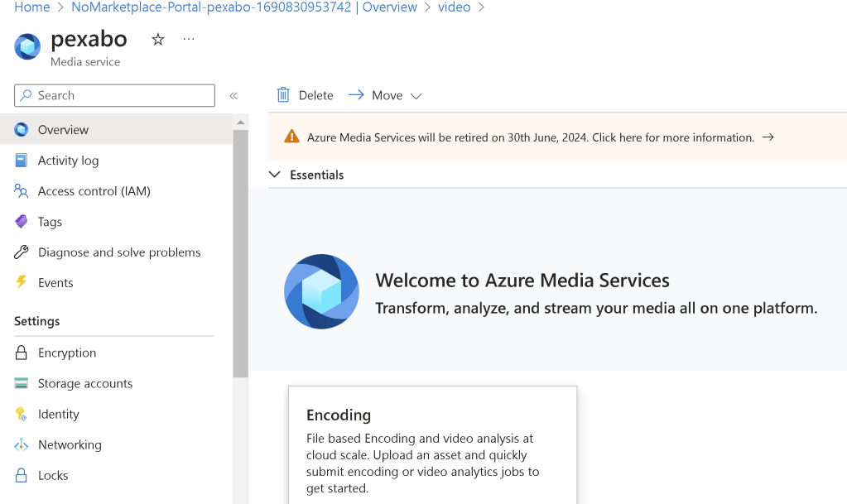Open the Move dropdown chevron

tap(416, 96)
